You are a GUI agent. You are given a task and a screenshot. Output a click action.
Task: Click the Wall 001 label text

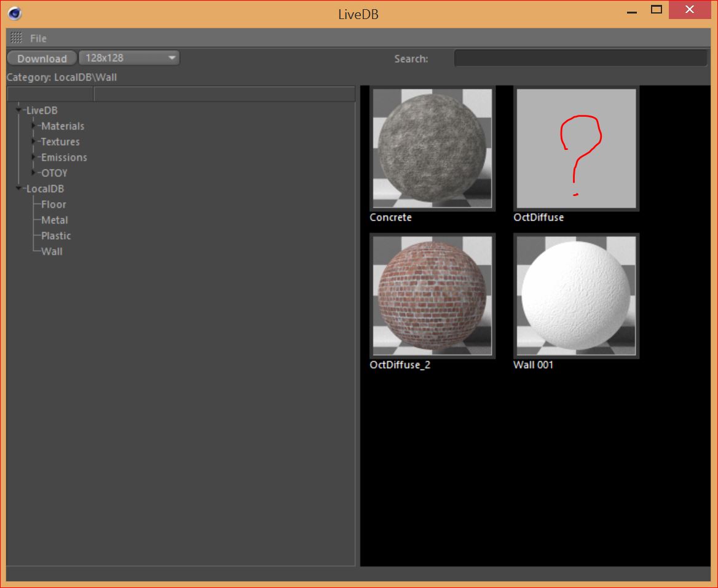click(x=533, y=365)
